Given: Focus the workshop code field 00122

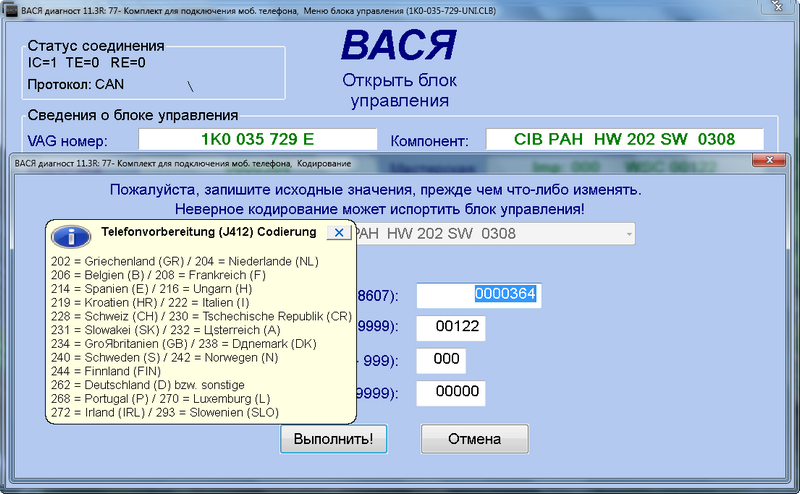Looking at the screenshot, I should coord(451,328).
